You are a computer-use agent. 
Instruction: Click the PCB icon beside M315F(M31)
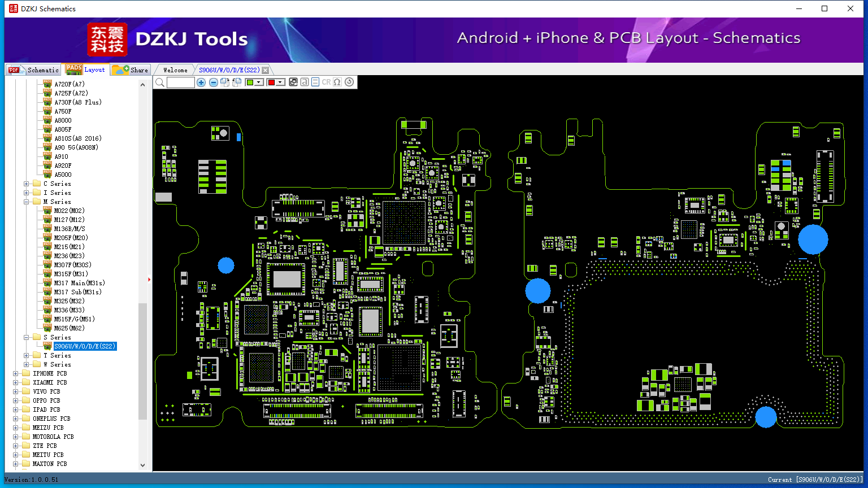pyautogui.click(x=47, y=274)
